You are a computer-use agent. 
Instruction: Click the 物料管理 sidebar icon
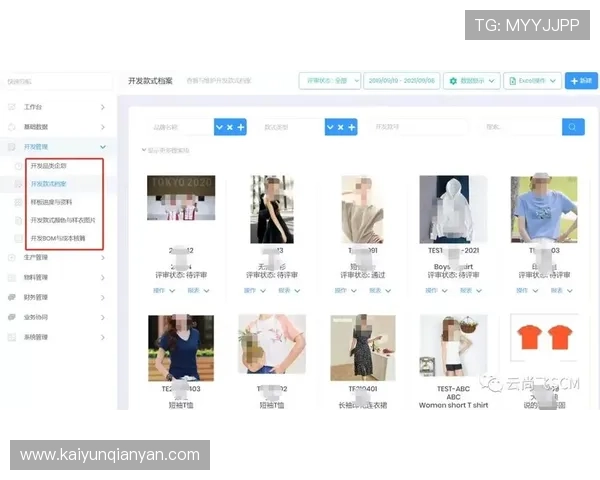[x=12, y=277]
